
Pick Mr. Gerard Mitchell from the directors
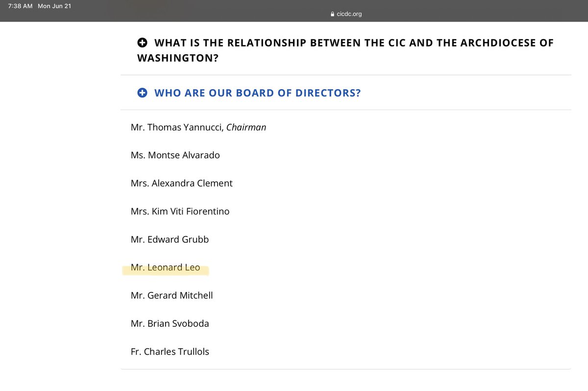point(171,295)
